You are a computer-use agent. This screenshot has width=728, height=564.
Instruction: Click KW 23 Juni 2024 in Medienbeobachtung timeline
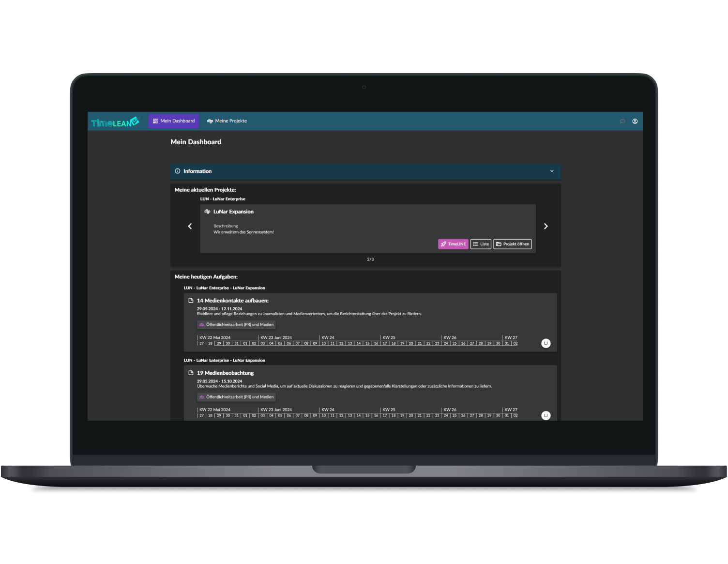[x=276, y=410]
